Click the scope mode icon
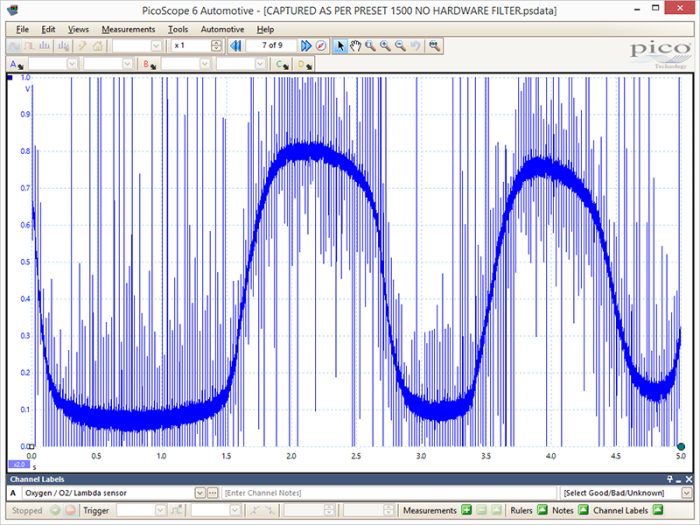The width and height of the screenshot is (700, 525). [14, 46]
